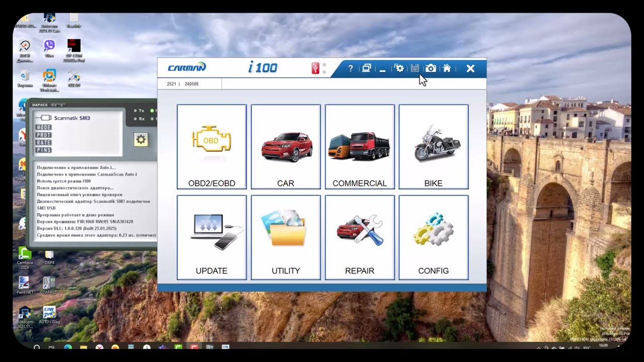Screen dimensions: 644x362
Task: Open the Recycle Bin (Корзина) desktop icon
Action: pos(25,79)
